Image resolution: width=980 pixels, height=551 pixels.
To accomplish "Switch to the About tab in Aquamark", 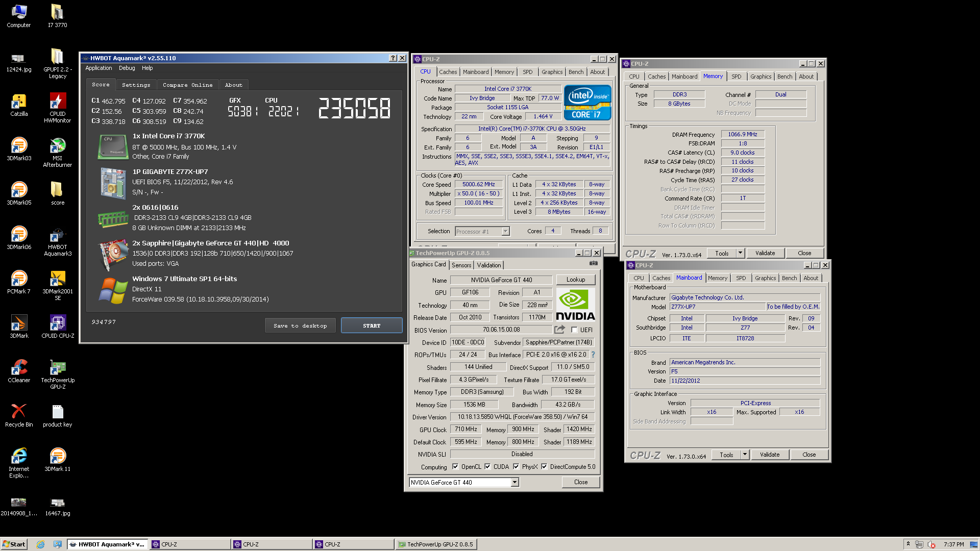I will [x=234, y=85].
